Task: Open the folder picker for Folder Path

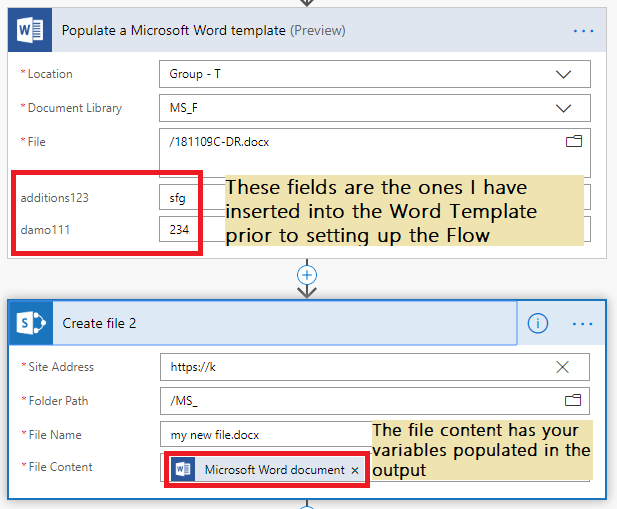Action: click(573, 400)
